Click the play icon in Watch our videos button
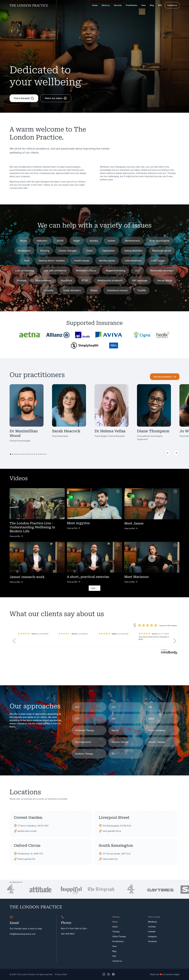 (x=65, y=98)
